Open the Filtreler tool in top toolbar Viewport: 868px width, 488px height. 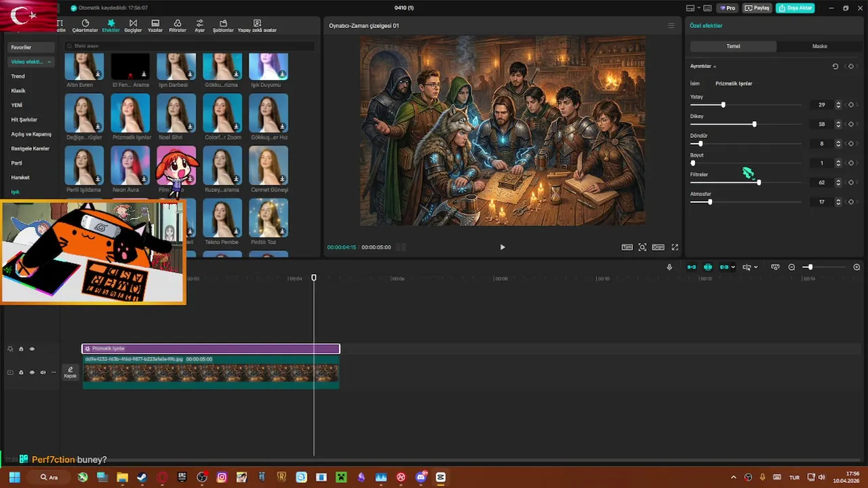[x=178, y=26]
